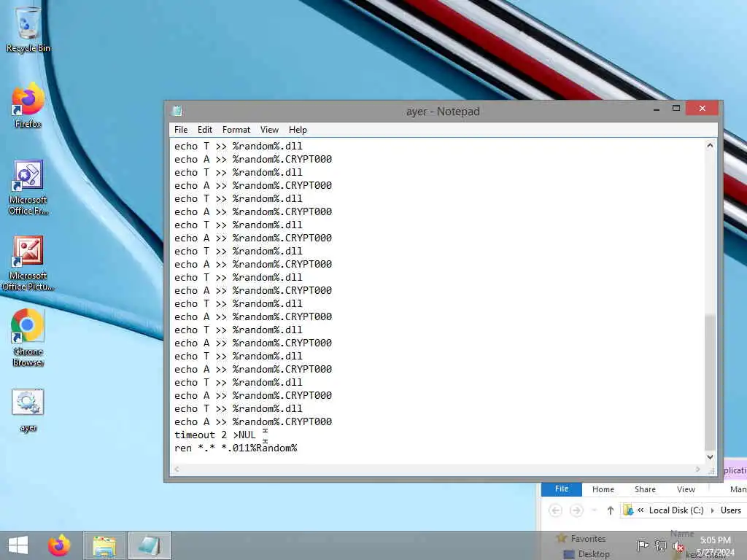Open the Help menu in Notepad
This screenshot has width=747, height=560.
298,130
